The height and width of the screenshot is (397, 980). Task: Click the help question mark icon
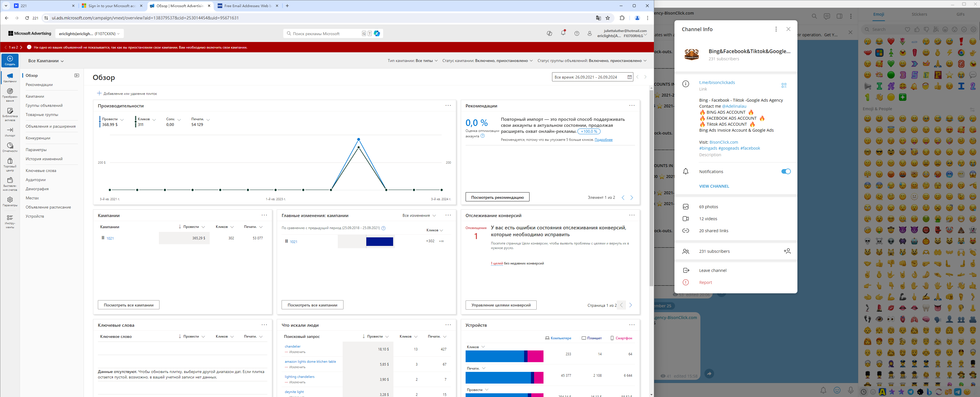[577, 33]
